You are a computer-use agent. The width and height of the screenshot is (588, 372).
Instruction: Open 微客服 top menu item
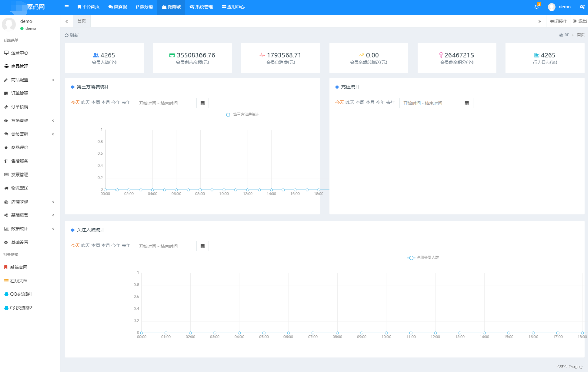point(118,7)
